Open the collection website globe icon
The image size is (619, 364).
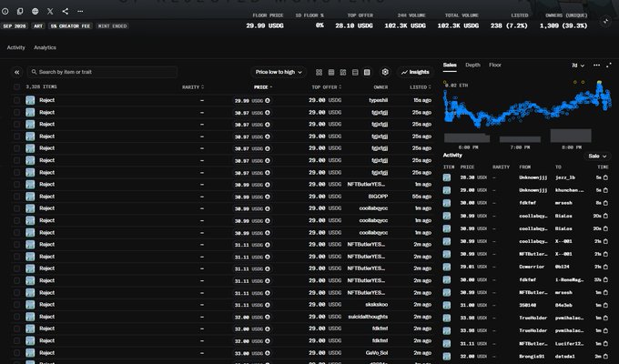tap(36, 12)
